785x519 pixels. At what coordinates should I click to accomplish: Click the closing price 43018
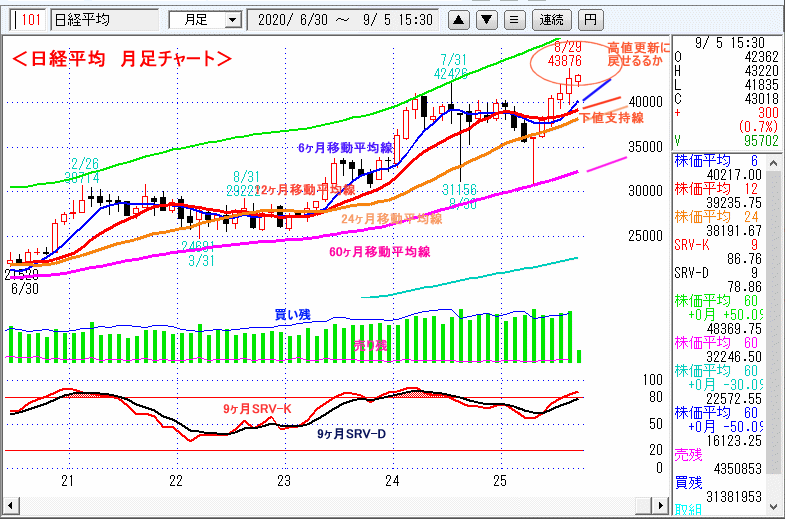[761, 99]
